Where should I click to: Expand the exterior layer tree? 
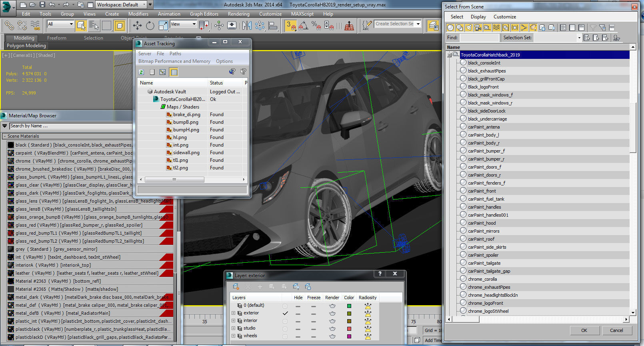234,313
